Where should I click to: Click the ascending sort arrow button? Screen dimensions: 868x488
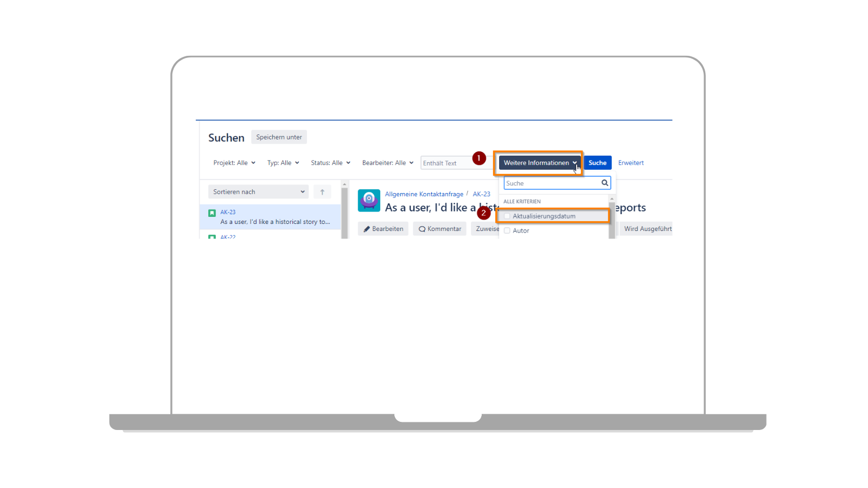(322, 192)
